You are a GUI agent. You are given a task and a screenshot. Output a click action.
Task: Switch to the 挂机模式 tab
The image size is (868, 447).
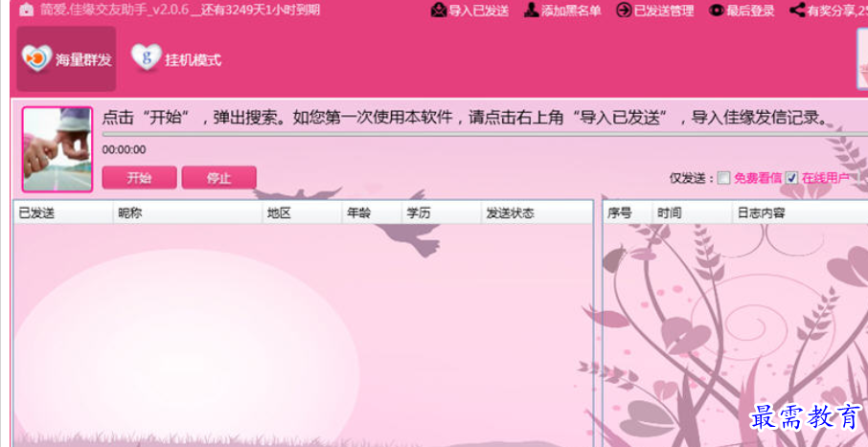tap(176, 58)
